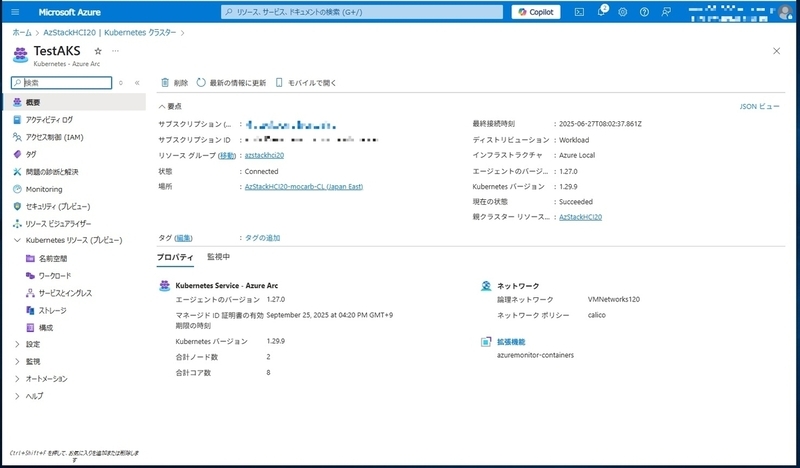The image size is (800, 468).
Task: Open portal settings gear
Action: coord(622,12)
